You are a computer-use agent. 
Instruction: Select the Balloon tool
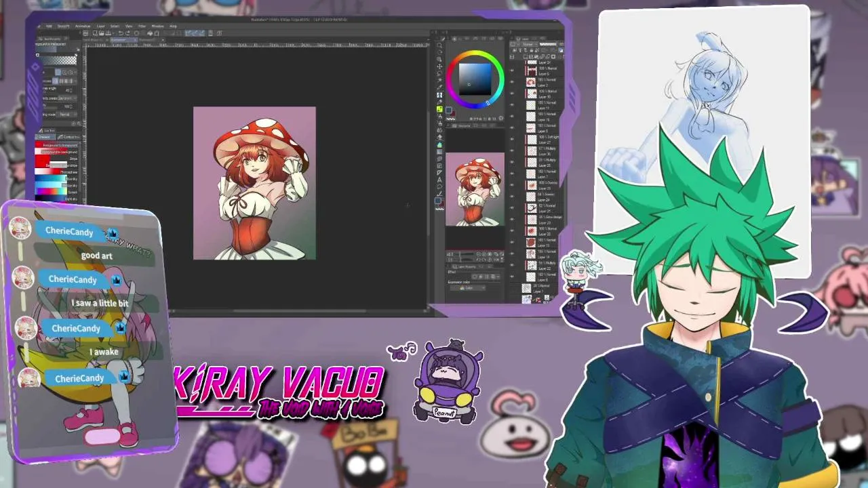439,187
